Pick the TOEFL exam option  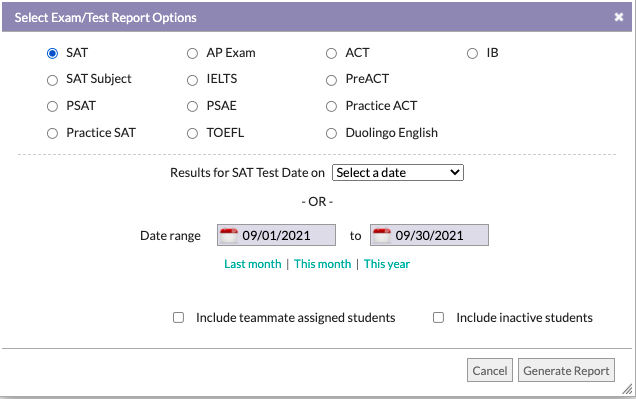point(192,133)
